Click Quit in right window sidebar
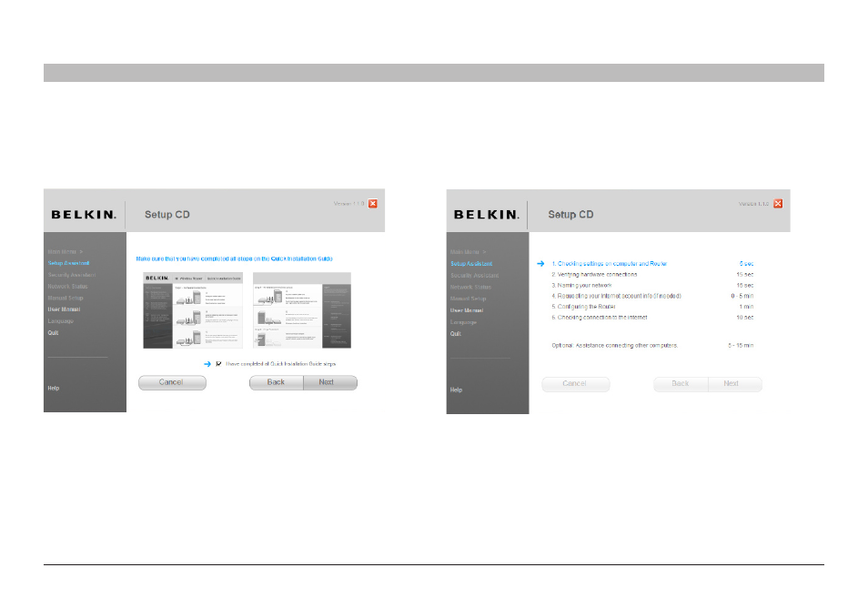 (456, 333)
